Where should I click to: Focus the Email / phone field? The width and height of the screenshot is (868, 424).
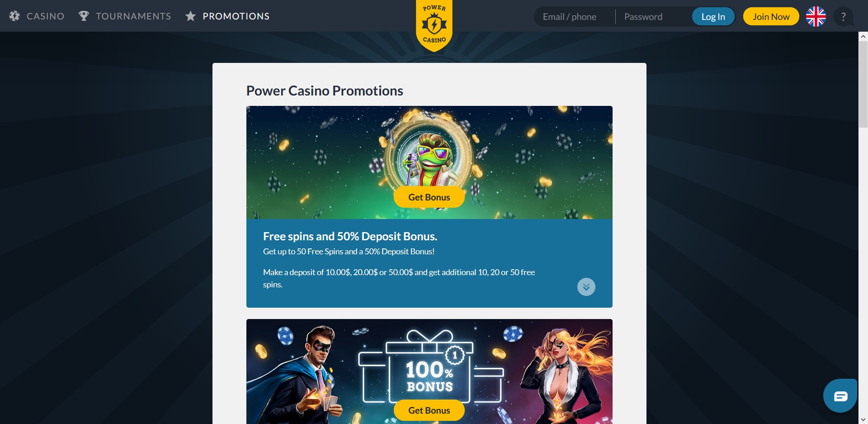[x=574, y=17]
